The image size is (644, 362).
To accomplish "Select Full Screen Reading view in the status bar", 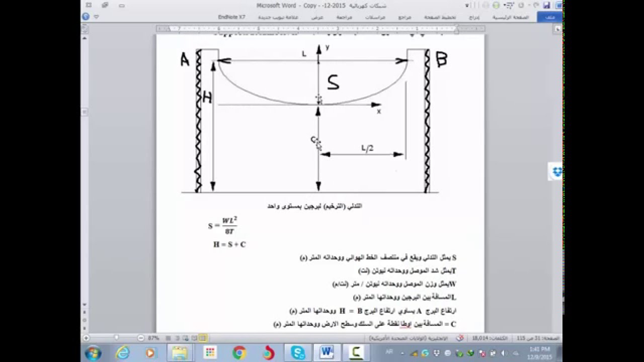I will [194, 338].
